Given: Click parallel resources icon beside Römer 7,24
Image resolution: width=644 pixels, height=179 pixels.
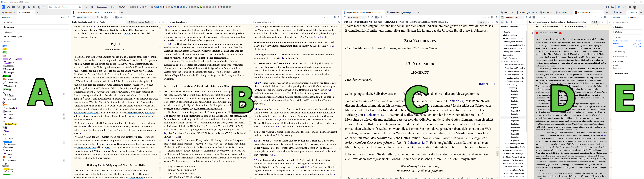Looking at the screenshot, I should coord(102,17).
